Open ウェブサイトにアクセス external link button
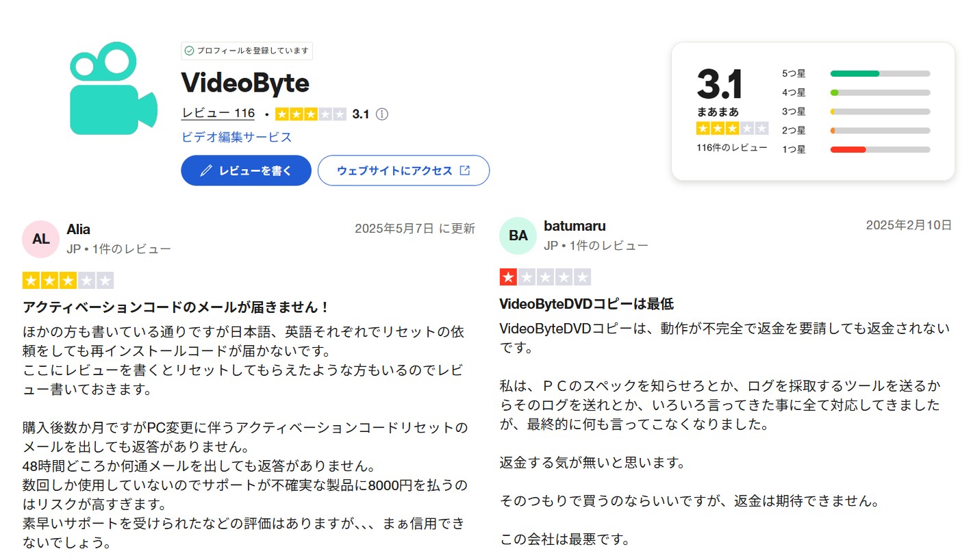Screen dimensions: 971x560 point(403,170)
